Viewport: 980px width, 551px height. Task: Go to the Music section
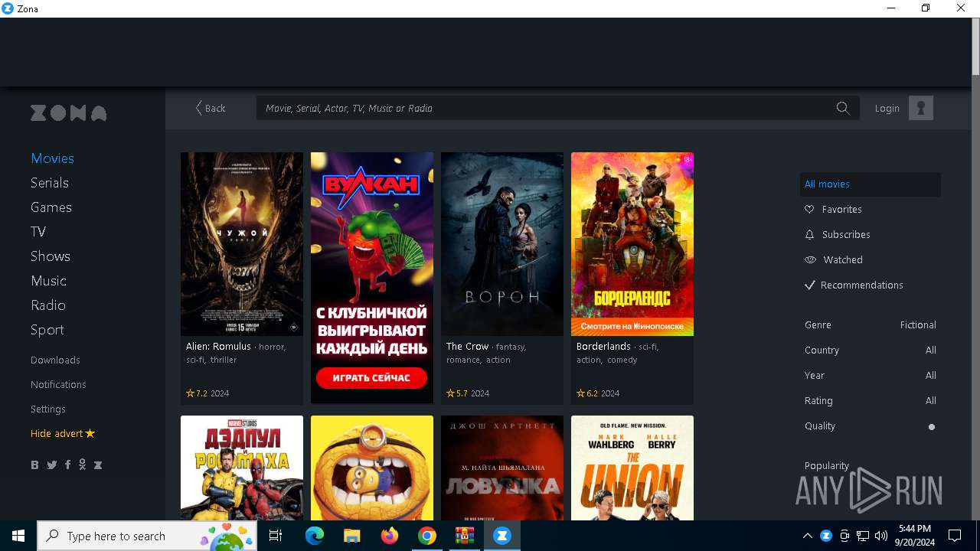pos(48,281)
